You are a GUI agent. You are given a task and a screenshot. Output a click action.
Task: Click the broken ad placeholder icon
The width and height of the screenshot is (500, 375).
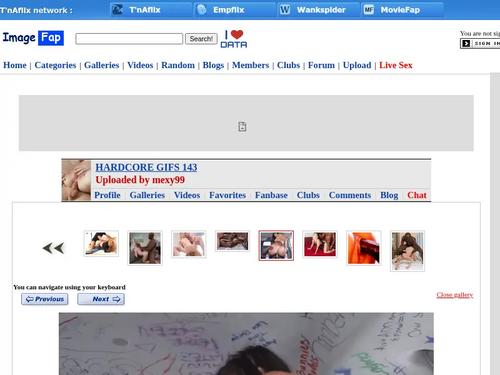(x=242, y=127)
